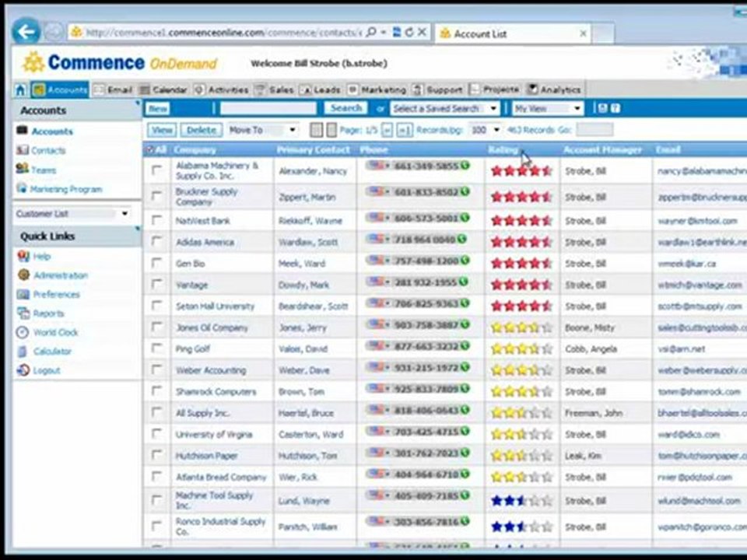Click the Go to record input field
Viewport: 747px width, 560px height.
[x=594, y=130]
